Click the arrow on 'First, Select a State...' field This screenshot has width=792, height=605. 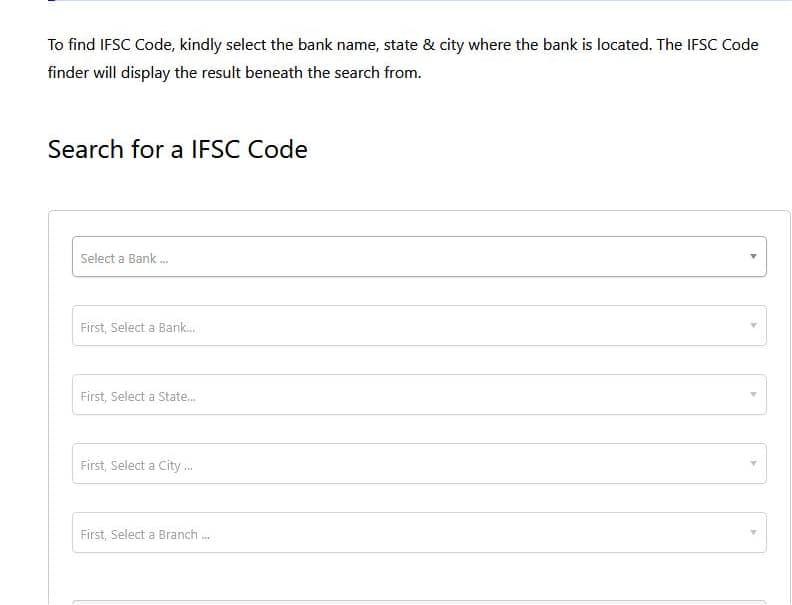(x=753, y=395)
